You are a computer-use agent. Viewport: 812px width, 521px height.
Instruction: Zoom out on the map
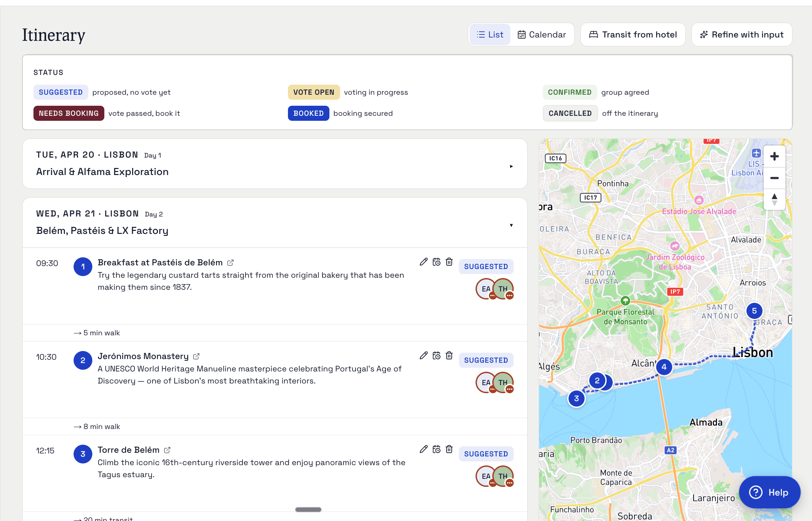774,178
